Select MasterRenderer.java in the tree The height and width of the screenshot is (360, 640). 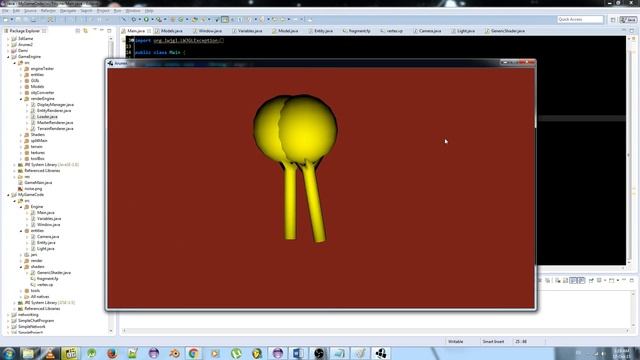[x=55, y=123]
